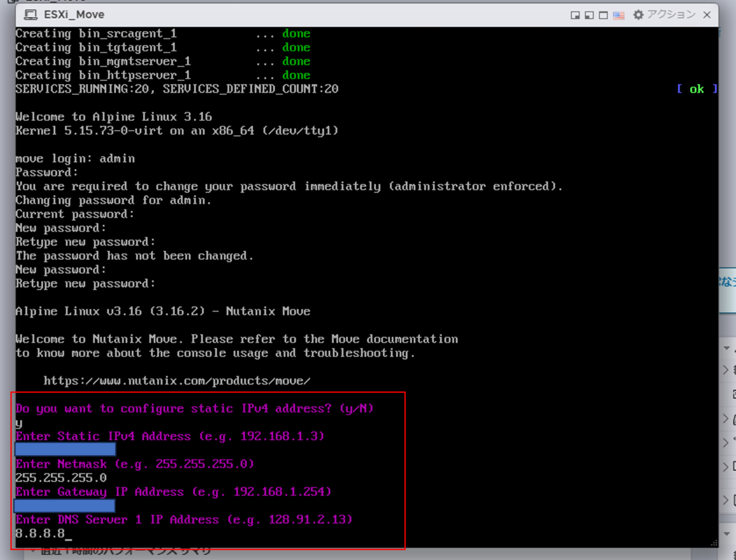
Task: Click the 'Enter DNS Server 1 IP Address' prompt
Action: (x=184, y=520)
